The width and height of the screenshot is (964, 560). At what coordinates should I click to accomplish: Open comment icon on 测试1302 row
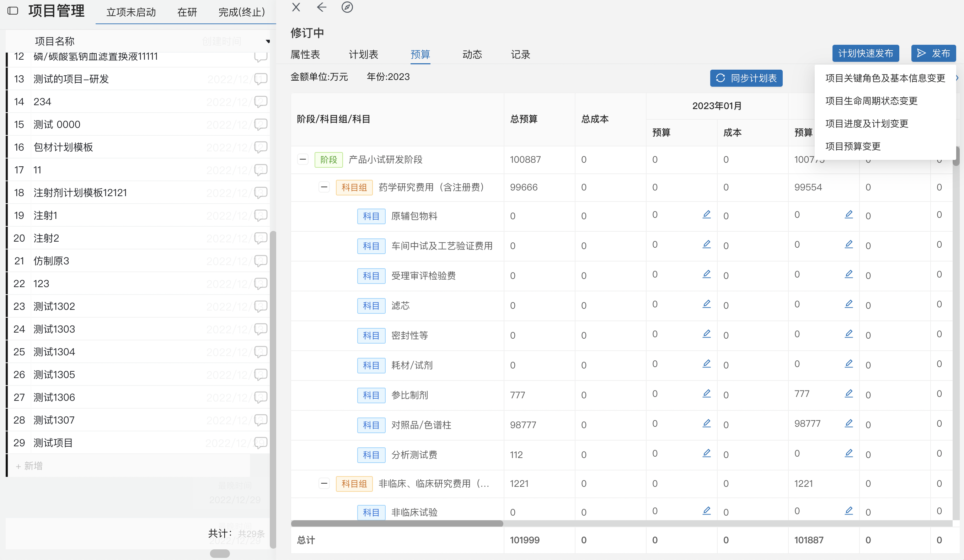[261, 306]
